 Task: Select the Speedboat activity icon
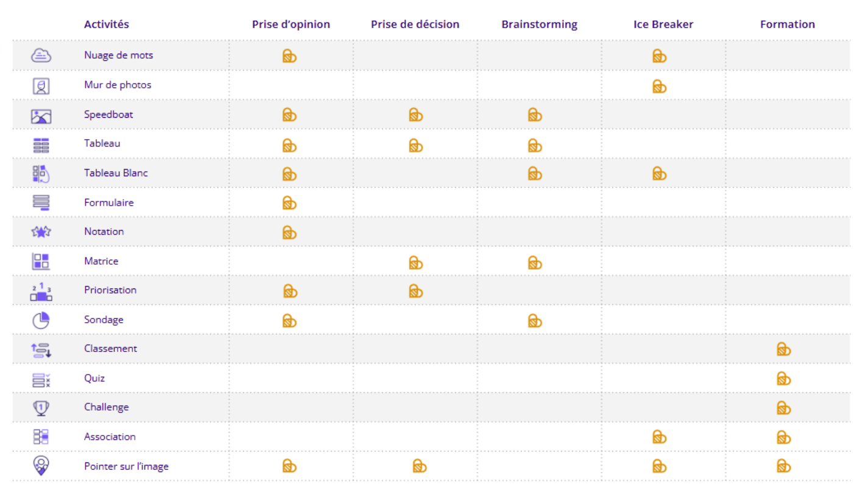(41, 115)
